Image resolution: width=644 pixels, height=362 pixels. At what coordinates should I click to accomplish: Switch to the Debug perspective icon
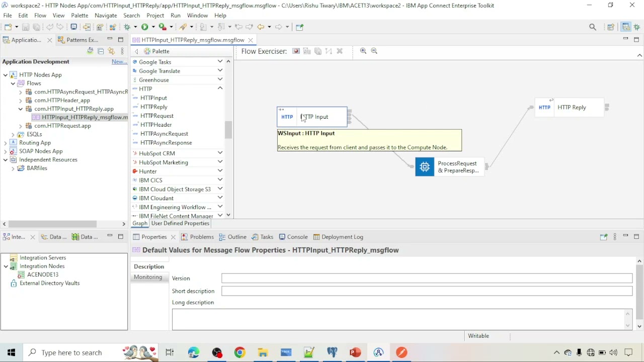pyautogui.click(x=637, y=27)
